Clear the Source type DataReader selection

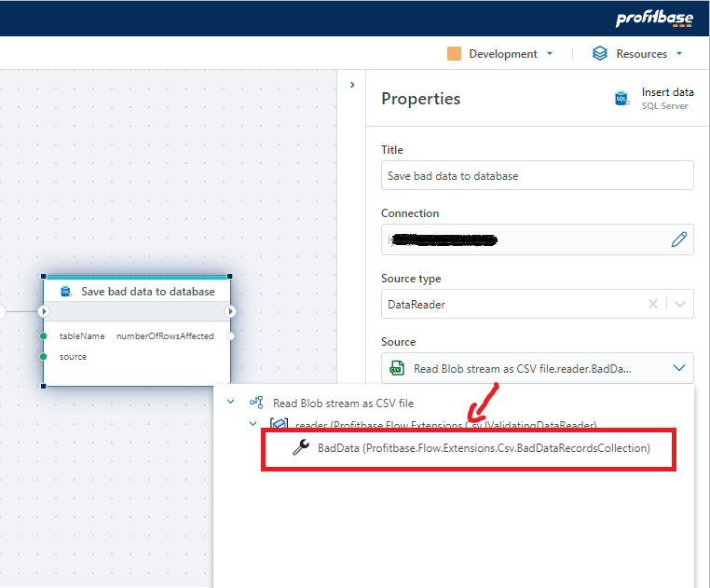(653, 304)
